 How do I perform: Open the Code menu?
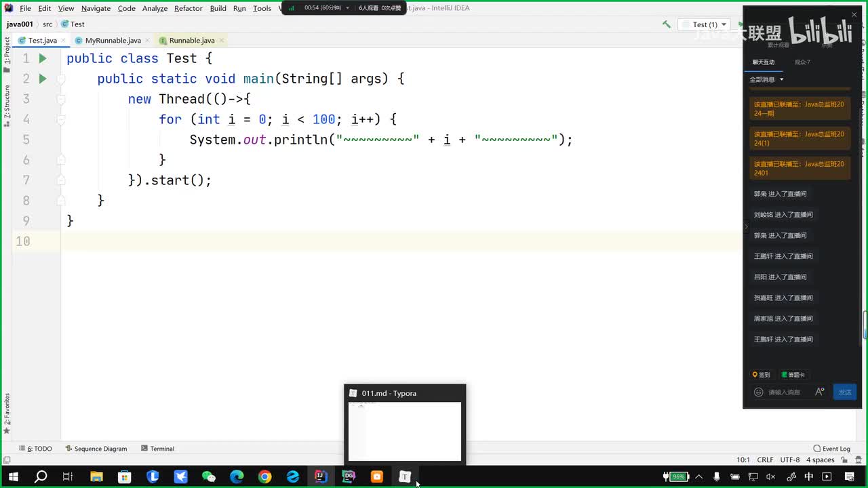click(x=126, y=8)
